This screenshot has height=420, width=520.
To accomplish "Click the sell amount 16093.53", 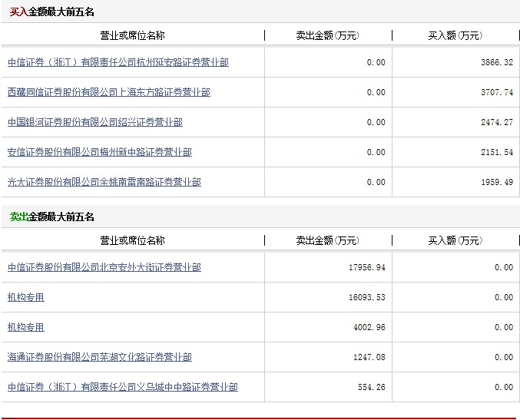I will click(x=367, y=297).
